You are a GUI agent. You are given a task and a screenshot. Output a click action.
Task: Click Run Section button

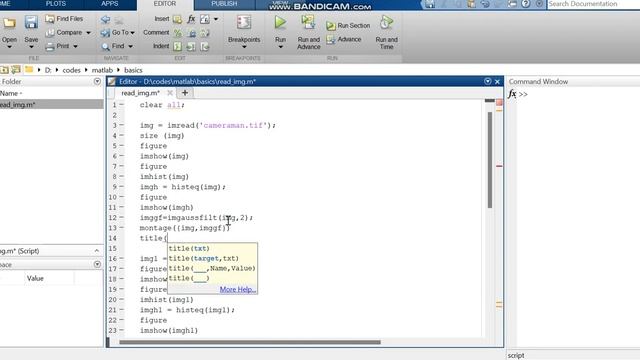click(348, 25)
